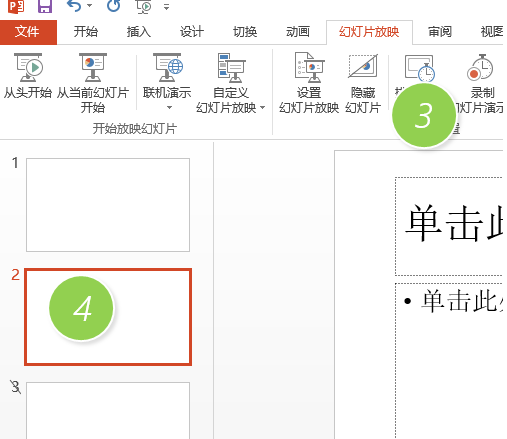Click 从当前幻灯片开始 presentation icon

[93, 68]
